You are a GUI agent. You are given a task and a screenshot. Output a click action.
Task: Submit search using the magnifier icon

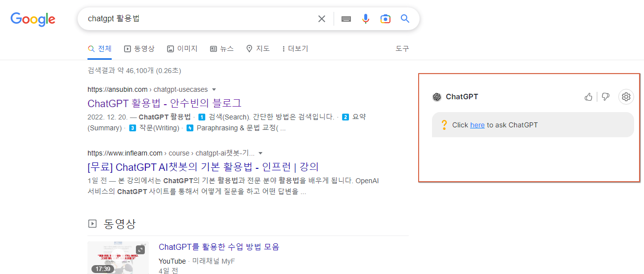[405, 19]
